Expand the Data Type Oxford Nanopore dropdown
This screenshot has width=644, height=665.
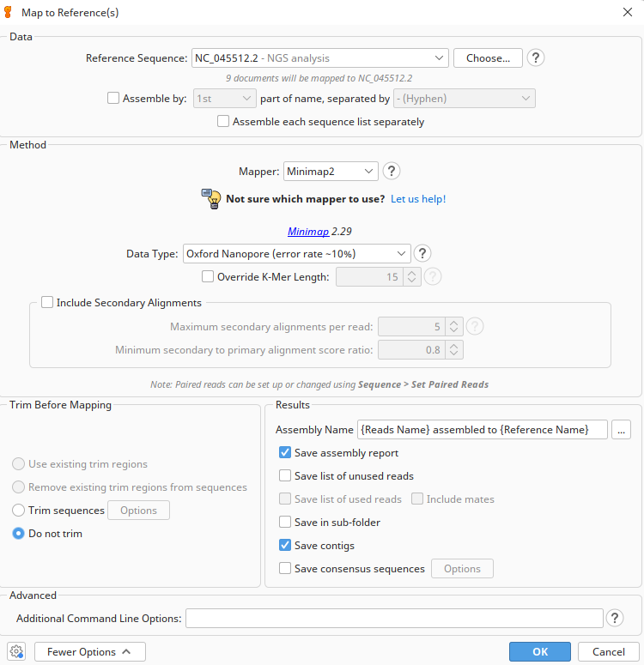click(x=296, y=253)
